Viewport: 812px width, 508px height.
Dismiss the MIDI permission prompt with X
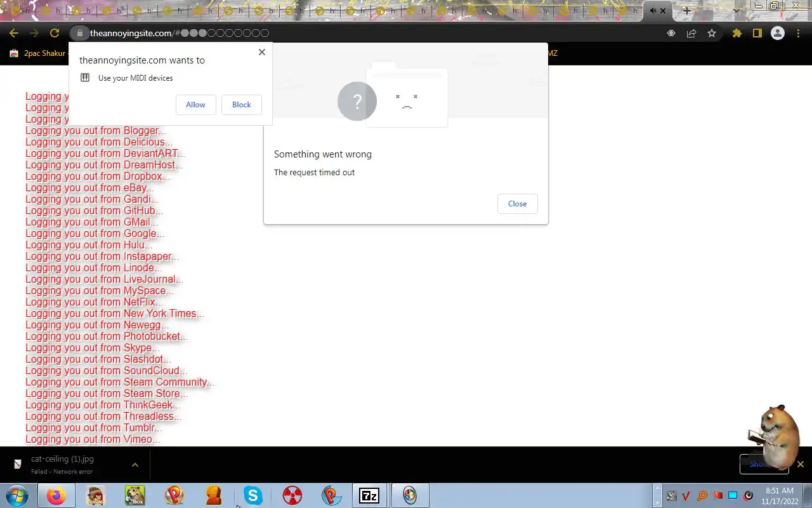pos(261,52)
